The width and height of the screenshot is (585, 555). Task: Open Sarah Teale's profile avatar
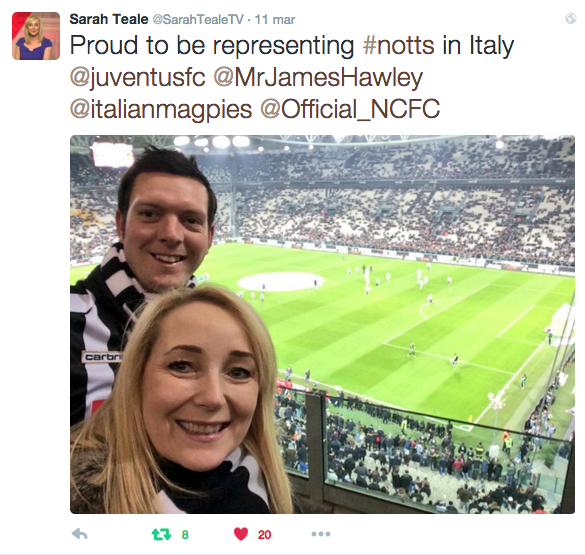(36, 36)
